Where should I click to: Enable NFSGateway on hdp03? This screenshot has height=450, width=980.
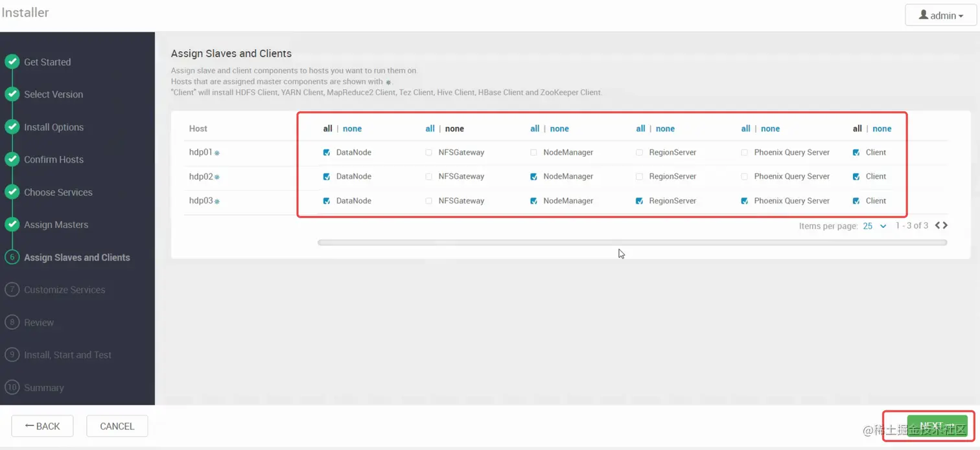pyautogui.click(x=428, y=201)
